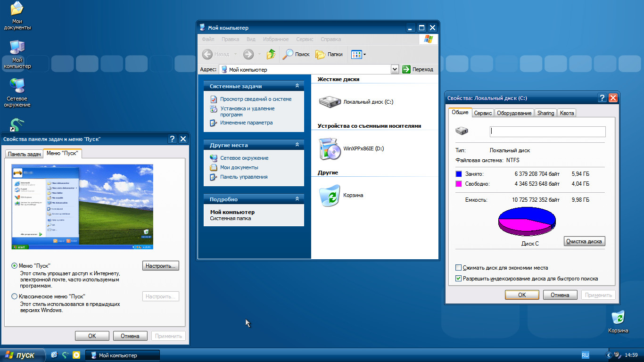Image resolution: width=644 pixels, height=362 pixels.
Task: Click the Back (Назад) toolbar arrow icon
Action: (207, 54)
